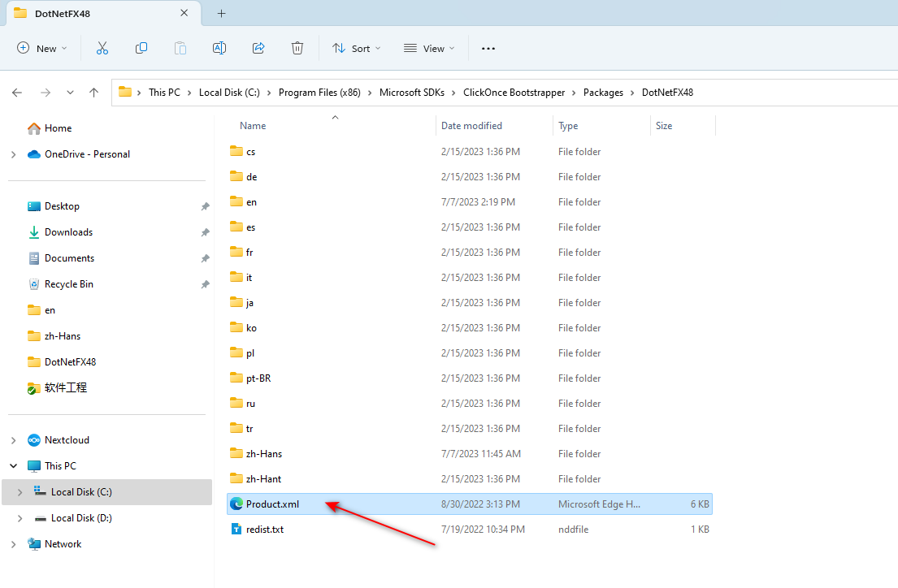
Task: Click This PC in the address bar
Action: [x=164, y=92]
